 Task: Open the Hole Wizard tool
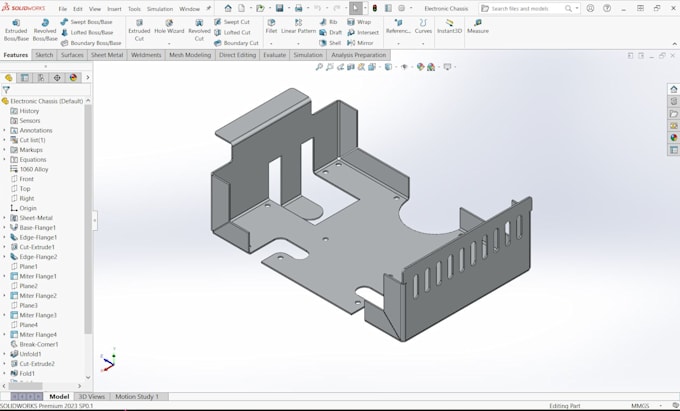pyautogui.click(x=169, y=27)
